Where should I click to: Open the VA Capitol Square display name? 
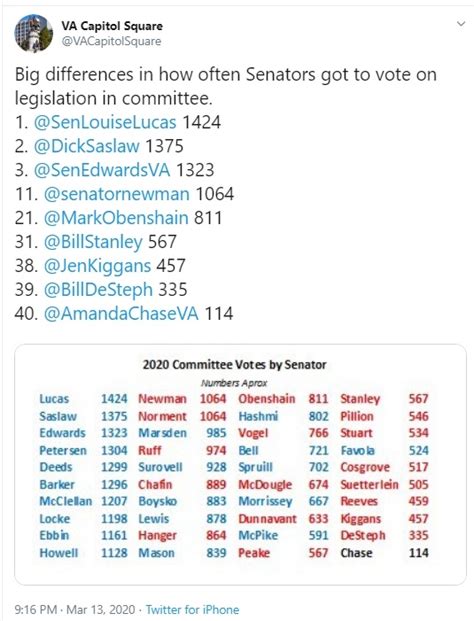coord(112,26)
